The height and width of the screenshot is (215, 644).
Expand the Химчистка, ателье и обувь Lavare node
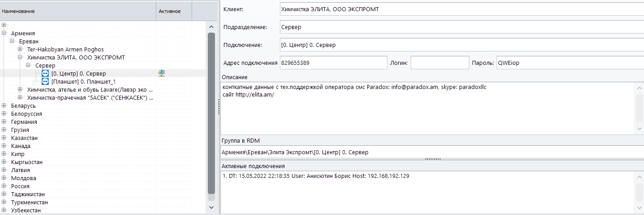(20, 89)
